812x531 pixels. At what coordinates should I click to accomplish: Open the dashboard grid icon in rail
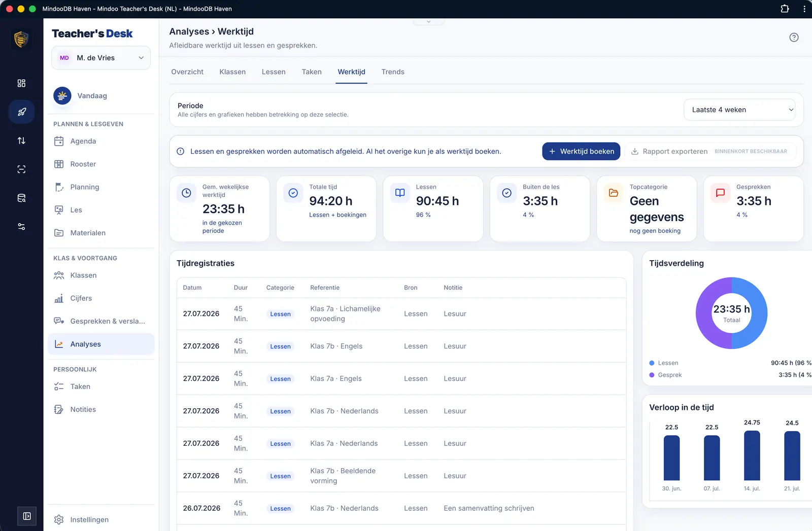click(x=21, y=83)
